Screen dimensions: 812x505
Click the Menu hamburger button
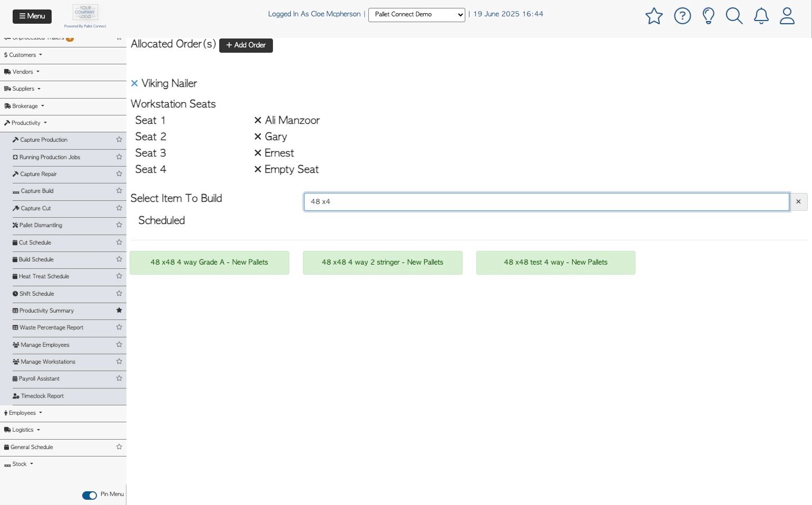32,16
